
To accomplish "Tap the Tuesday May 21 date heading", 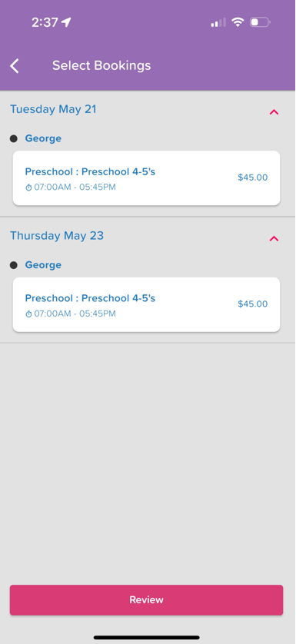I will (x=53, y=109).
